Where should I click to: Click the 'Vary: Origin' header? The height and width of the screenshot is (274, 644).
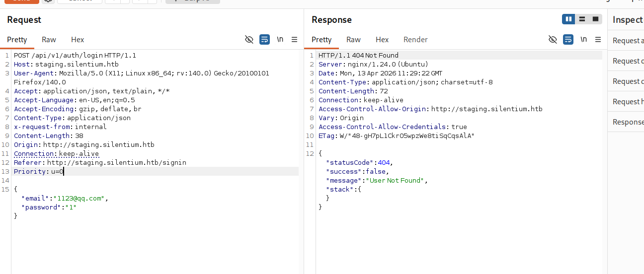[341, 118]
